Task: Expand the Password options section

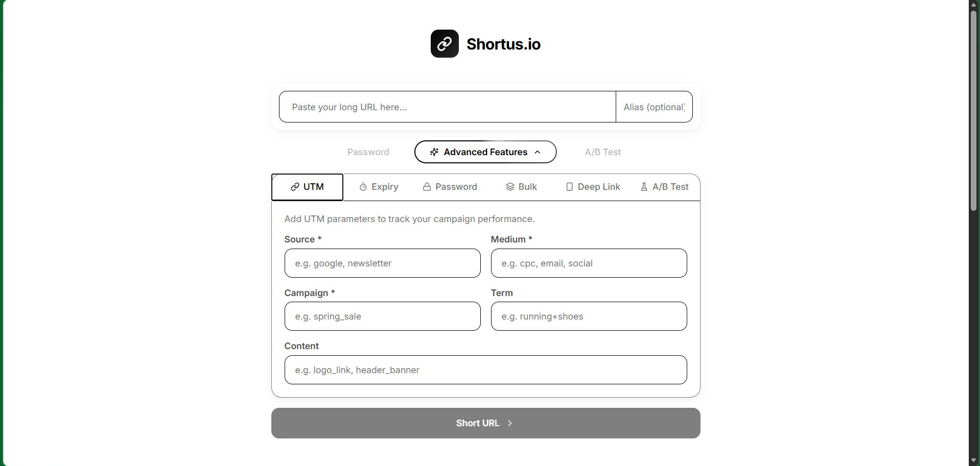Action: (x=368, y=152)
